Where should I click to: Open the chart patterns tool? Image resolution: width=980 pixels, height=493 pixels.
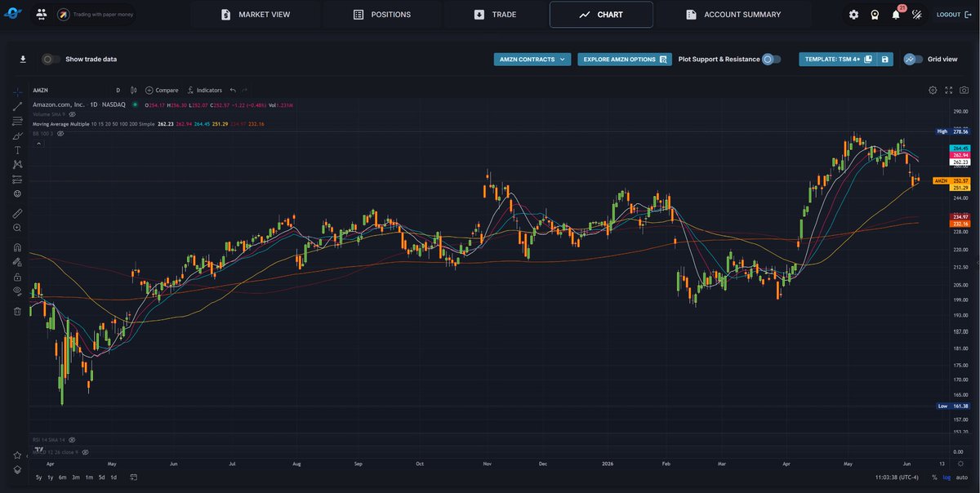point(17,165)
